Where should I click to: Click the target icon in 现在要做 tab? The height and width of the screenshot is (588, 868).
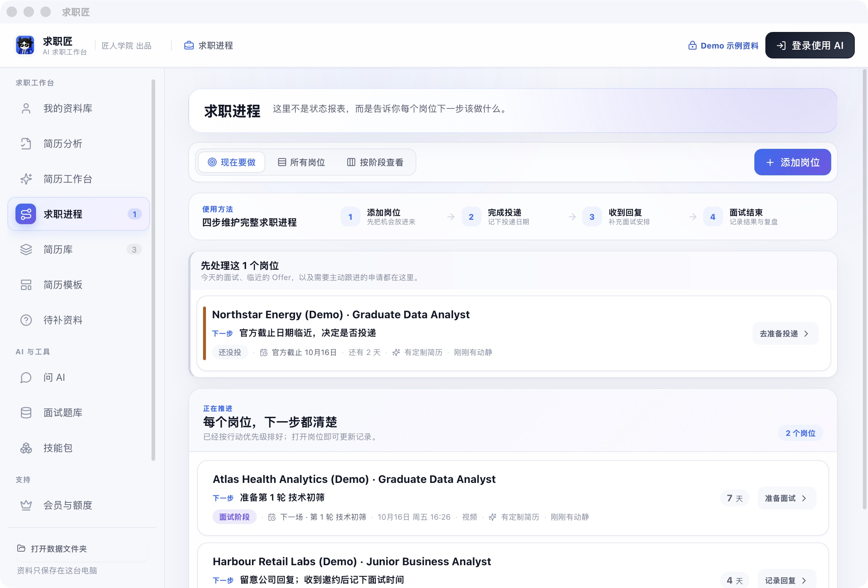coord(212,162)
